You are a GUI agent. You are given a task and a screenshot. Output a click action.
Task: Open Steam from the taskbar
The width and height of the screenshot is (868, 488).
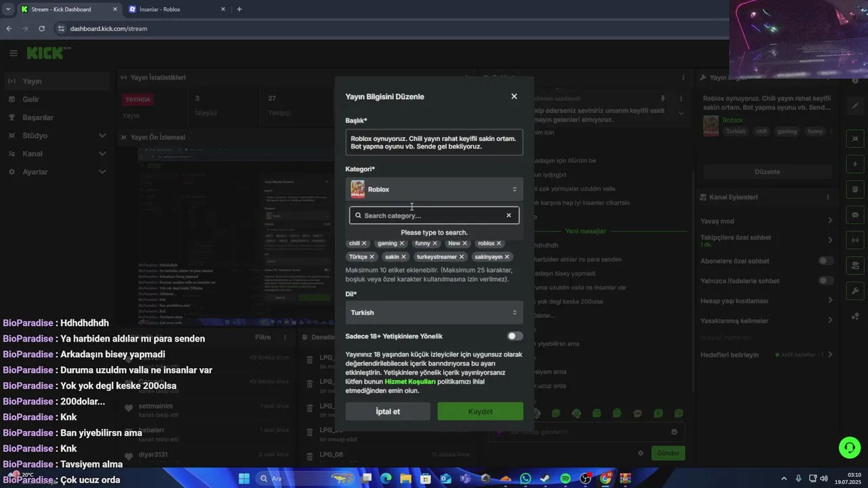coord(545,479)
